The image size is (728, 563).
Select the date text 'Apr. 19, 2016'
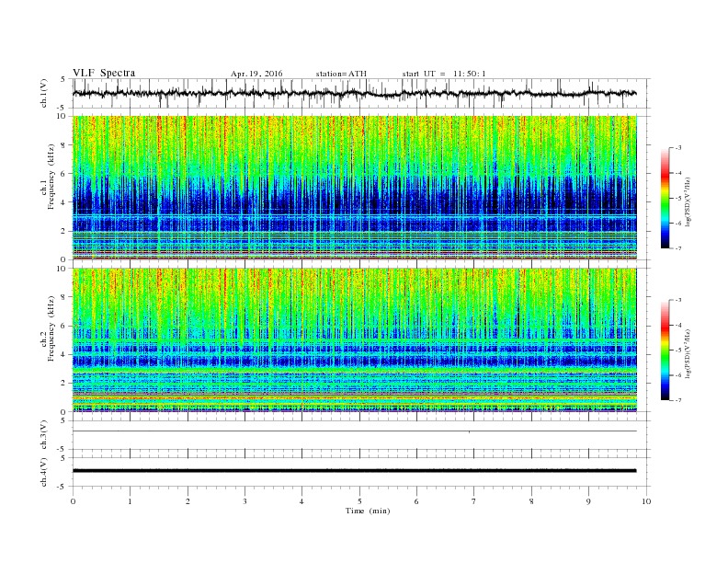(x=256, y=74)
